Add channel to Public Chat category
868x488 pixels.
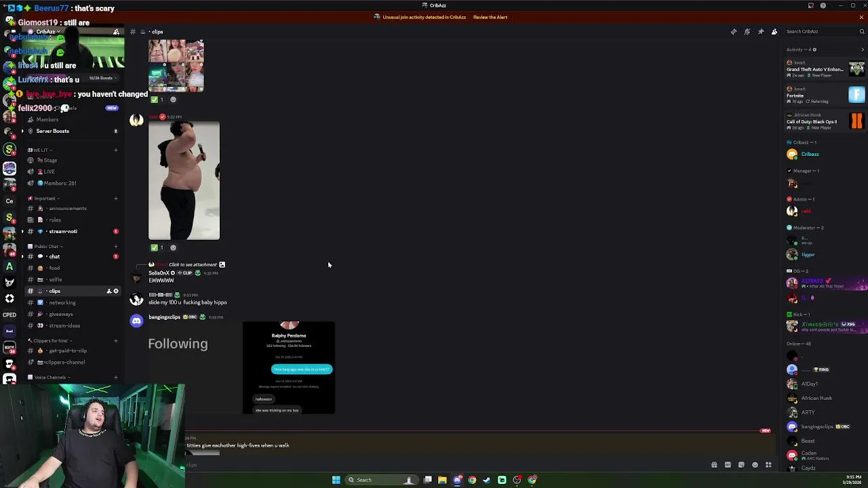click(x=116, y=247)
